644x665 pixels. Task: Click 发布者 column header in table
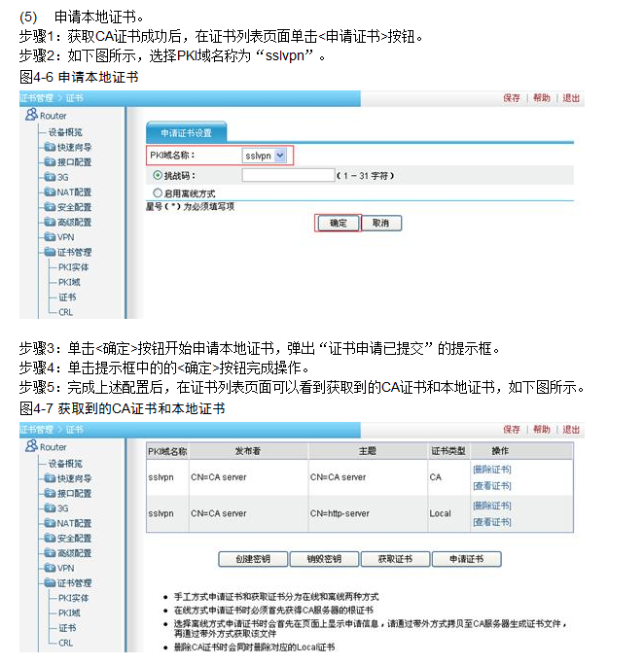click(248, 451)
